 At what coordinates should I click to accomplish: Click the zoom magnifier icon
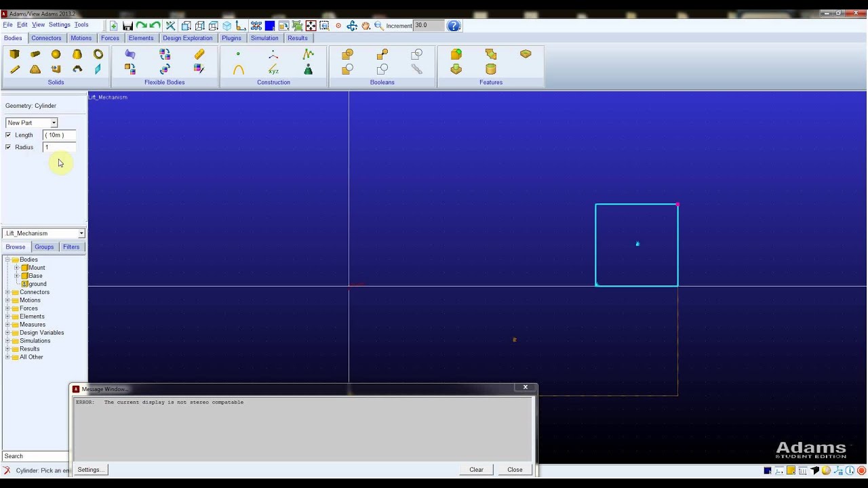click(379, 26)
